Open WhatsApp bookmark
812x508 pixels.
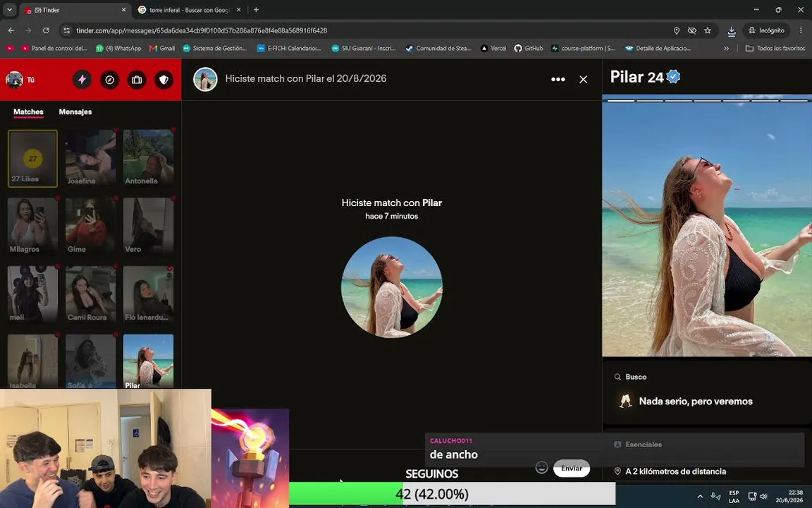click(118, 48)
